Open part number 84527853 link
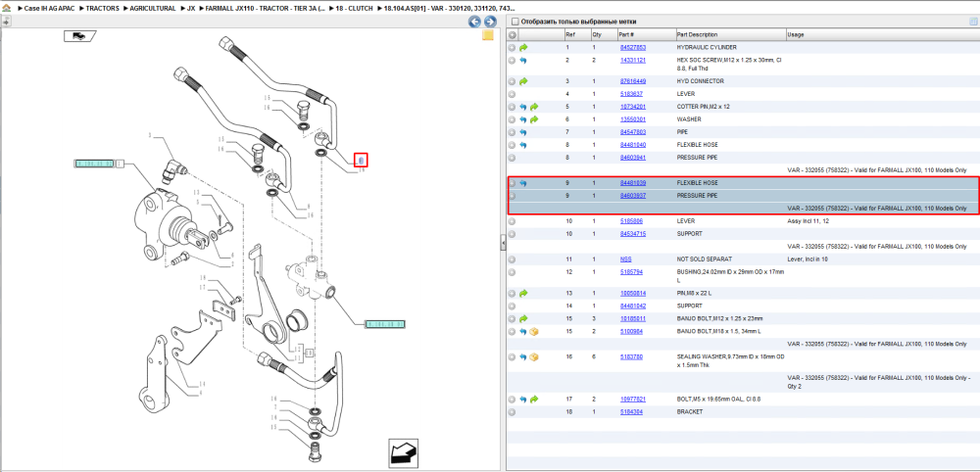 632,47
